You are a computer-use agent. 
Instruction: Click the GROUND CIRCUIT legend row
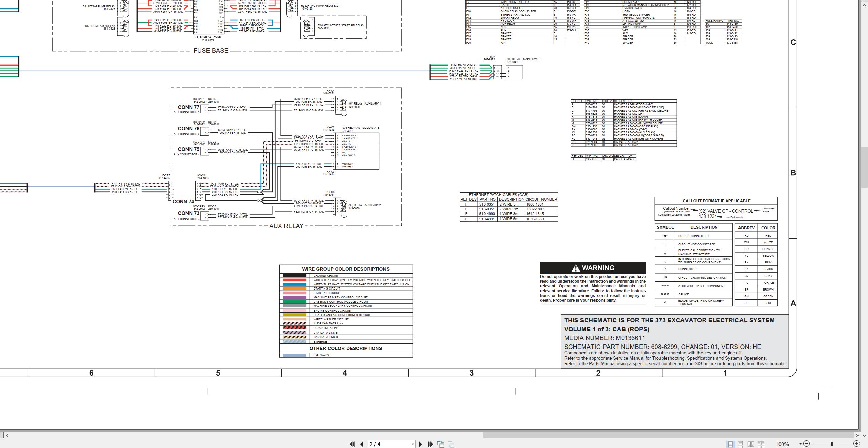[346, 276]
